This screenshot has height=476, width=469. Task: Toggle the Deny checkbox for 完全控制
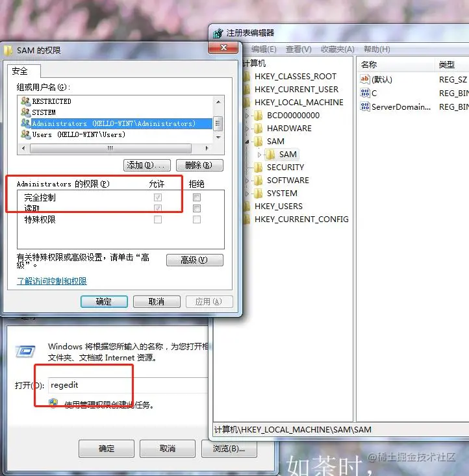[x=197, y=197]
